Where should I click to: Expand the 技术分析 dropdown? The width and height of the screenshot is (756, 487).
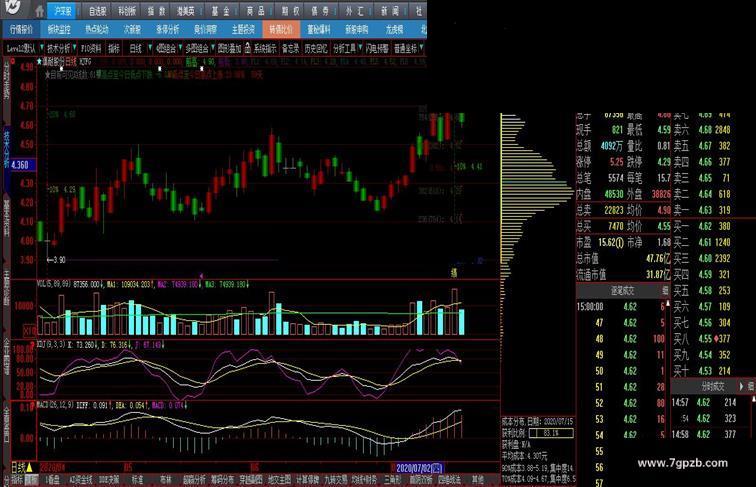tap(75, 48)
